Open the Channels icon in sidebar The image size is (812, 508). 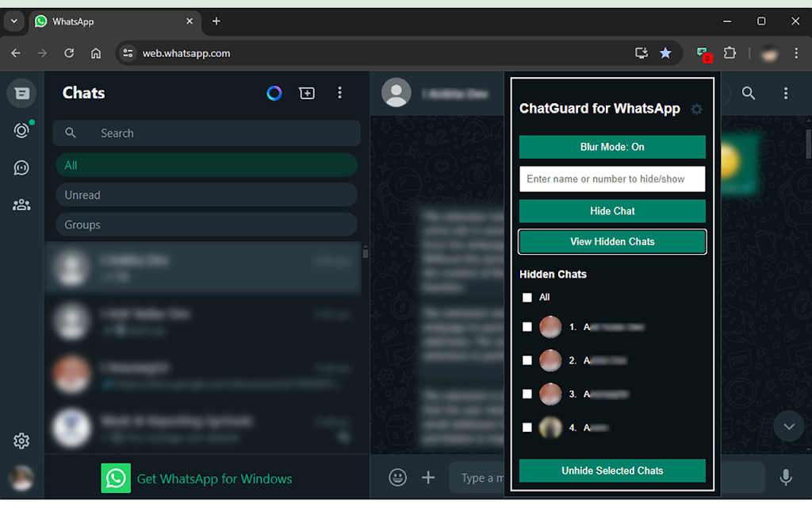[21, 167]
